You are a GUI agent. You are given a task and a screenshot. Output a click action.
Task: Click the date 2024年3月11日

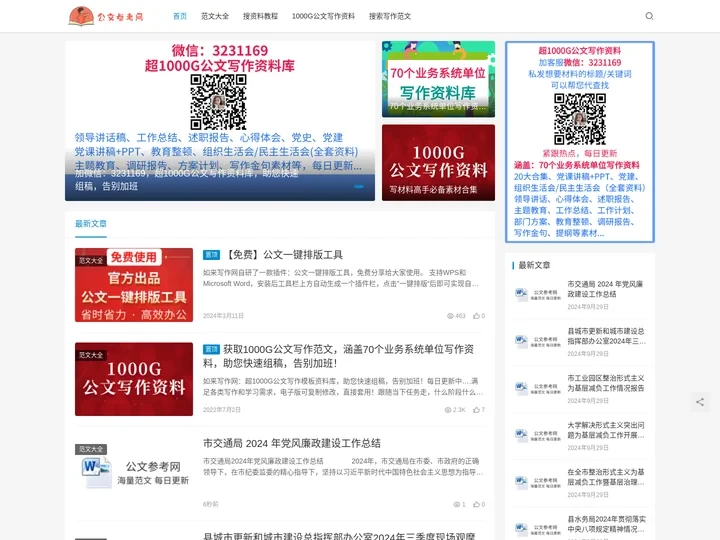click(223, 316)
